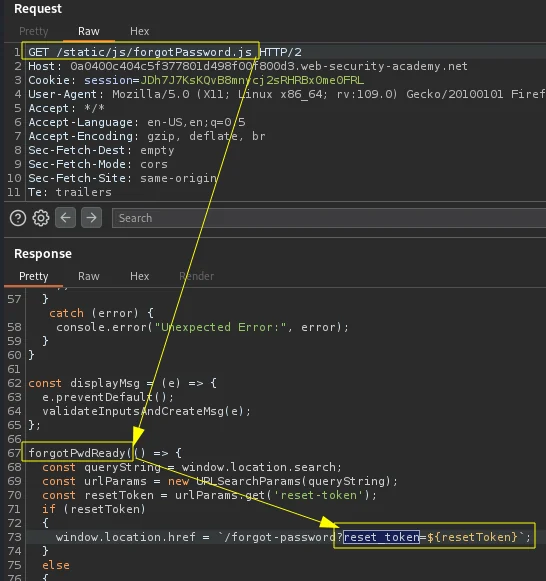Click the const displayMsg declaration line
Screen dimensions: 546x581
coord(123,383)
